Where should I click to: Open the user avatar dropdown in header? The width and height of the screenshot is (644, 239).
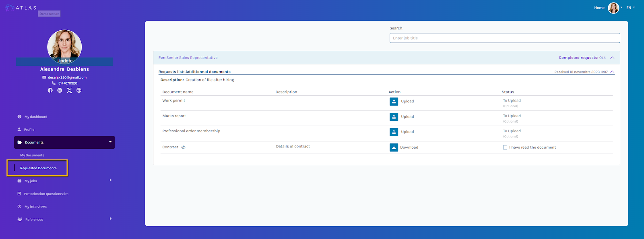click(615, 8)
